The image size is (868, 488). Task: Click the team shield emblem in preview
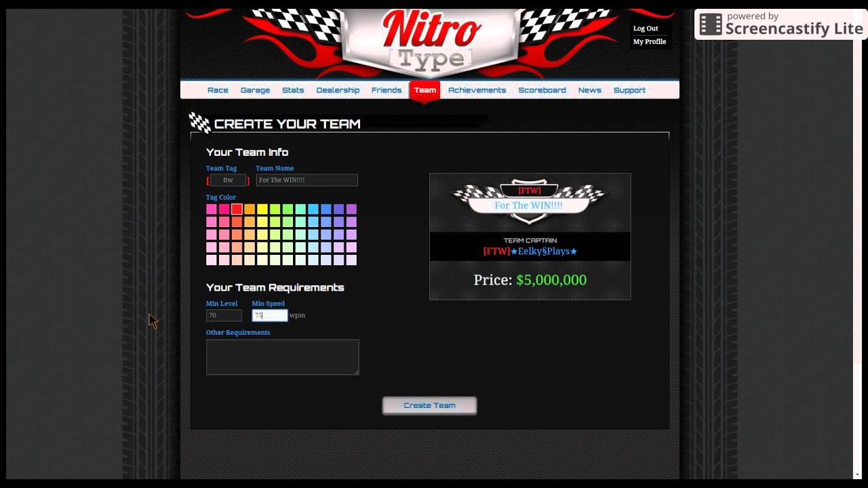point(529,201)
